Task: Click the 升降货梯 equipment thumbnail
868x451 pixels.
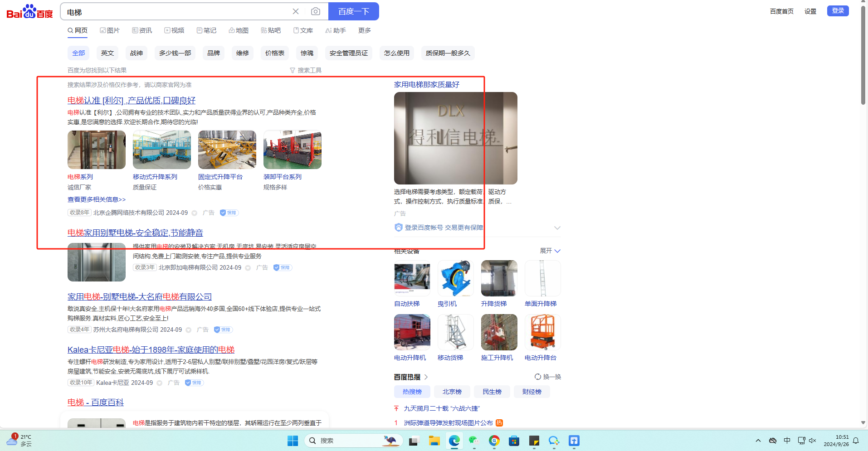Action: pos(499,278)
